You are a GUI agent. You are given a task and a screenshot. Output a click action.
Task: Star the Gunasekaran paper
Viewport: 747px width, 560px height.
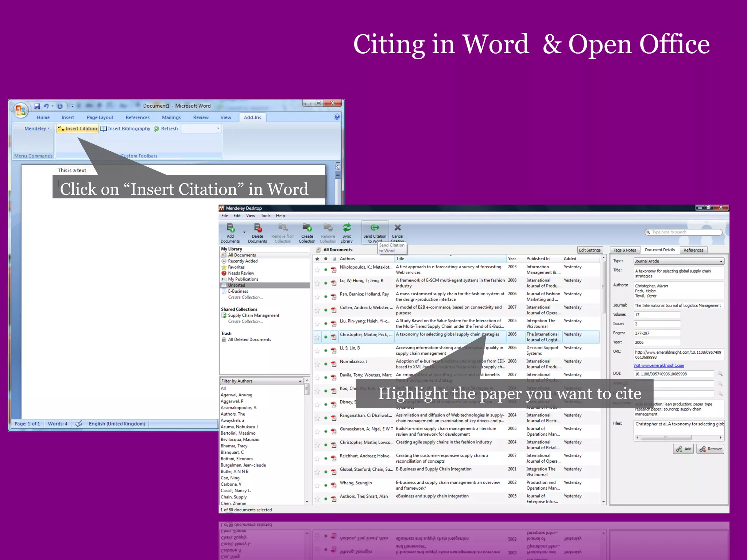point(317,432)
